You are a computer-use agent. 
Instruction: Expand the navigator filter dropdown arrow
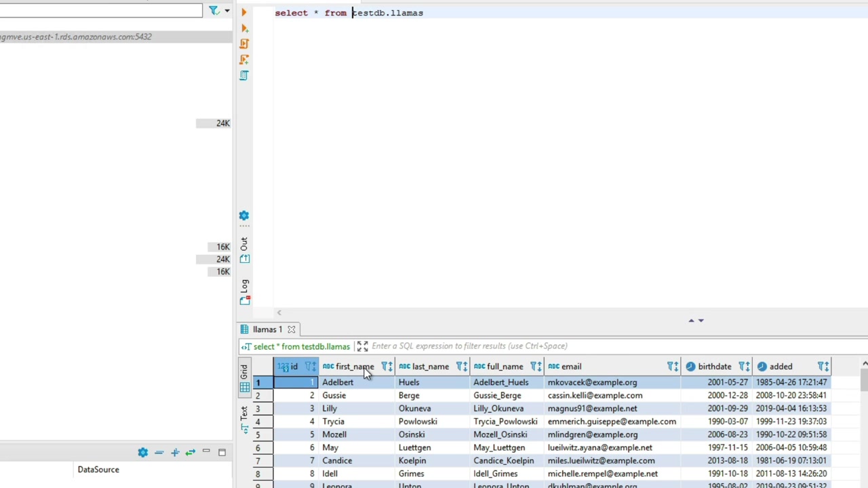pyautogui.click(x=226, y=10)
